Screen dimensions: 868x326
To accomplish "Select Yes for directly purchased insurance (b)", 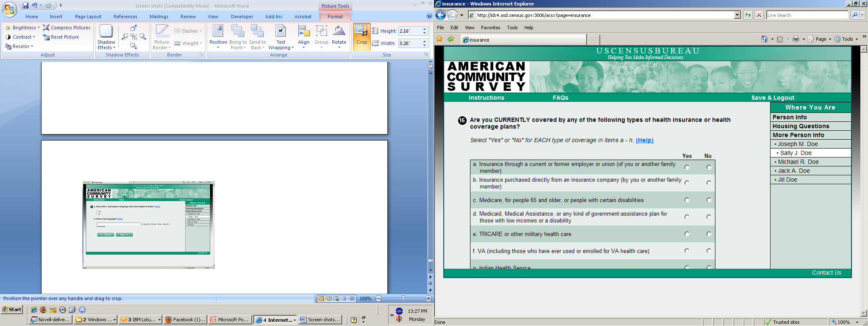I will coord(687,183).
